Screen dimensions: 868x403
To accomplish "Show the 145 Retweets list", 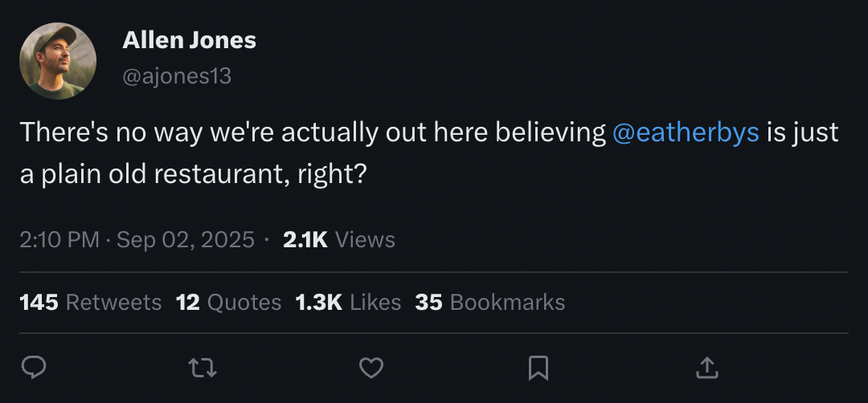I will (90, 302).
